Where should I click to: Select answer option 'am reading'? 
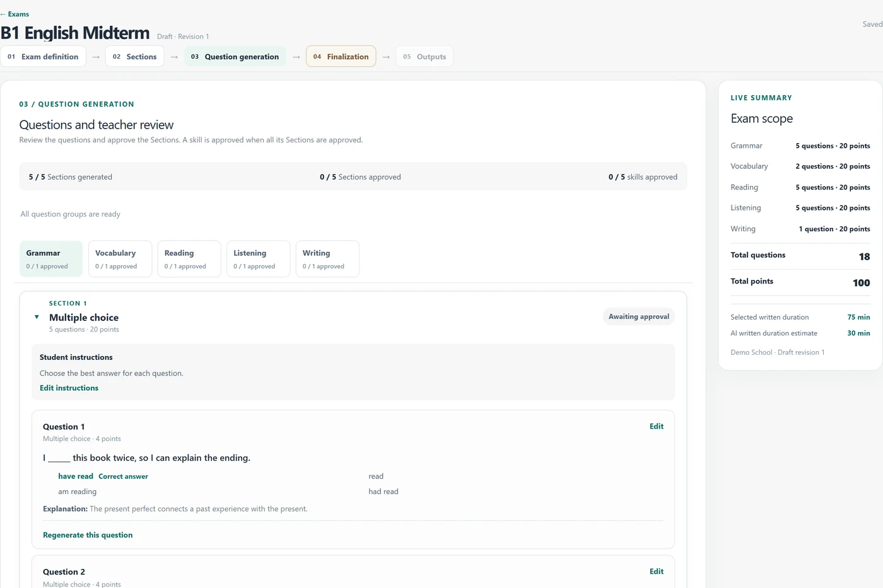(78, 492)
